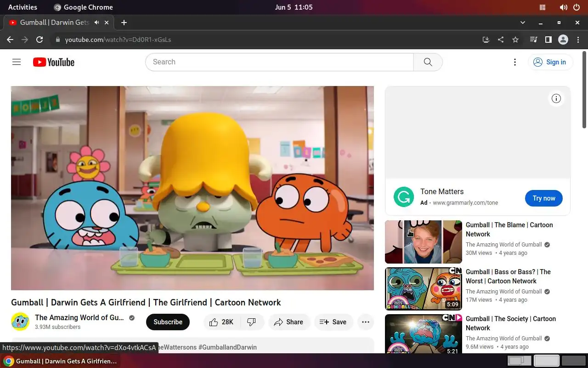Open Gumball The Society thumbnail
Screen dimensions: 588x368
coord(424,333)
